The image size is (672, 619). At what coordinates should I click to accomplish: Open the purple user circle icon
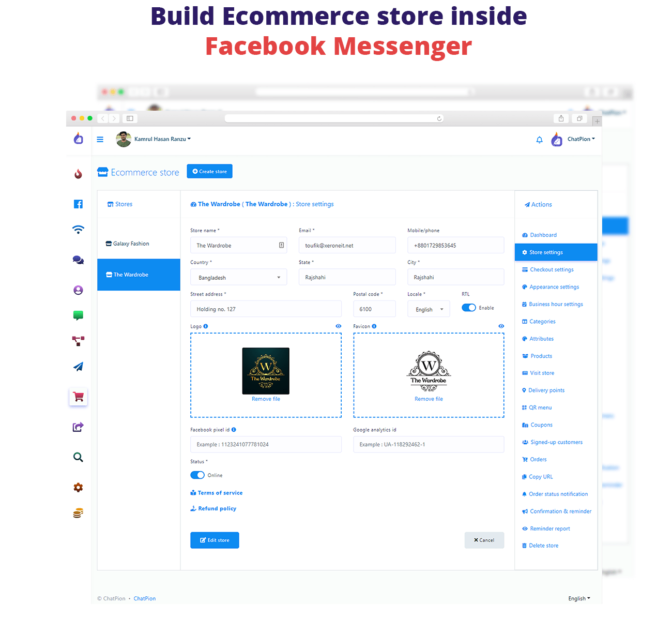(78, 290)
